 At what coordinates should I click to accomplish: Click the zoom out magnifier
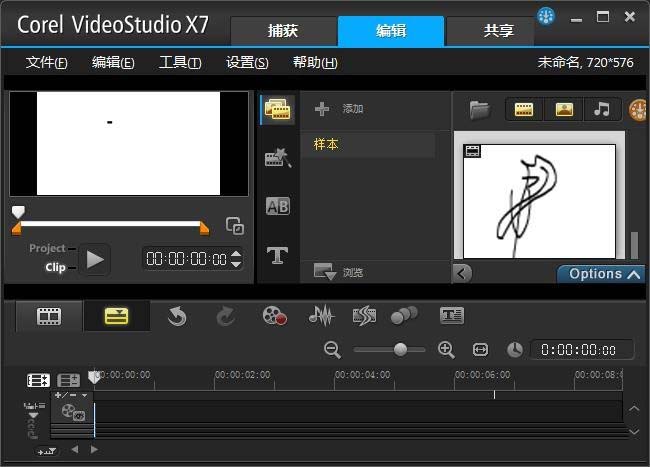(332, 350)
